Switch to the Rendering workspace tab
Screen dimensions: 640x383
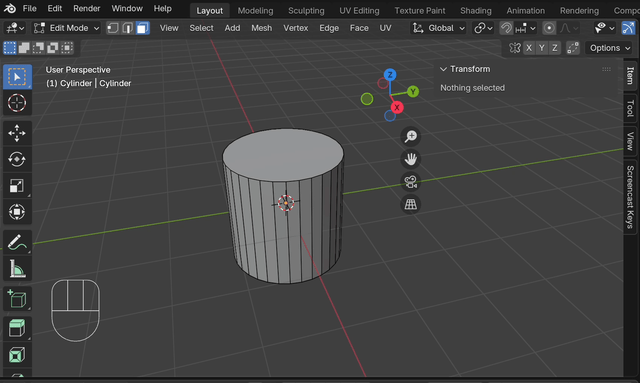(x=579, y=11)
